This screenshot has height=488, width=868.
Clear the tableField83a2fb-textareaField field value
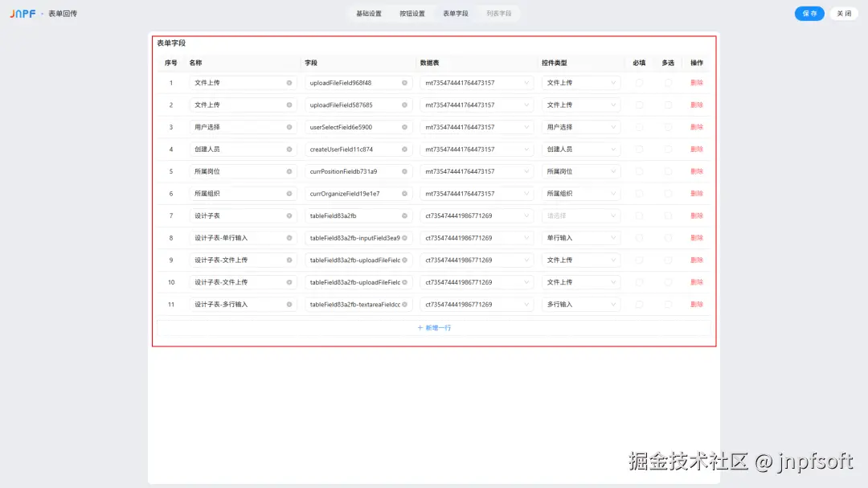[404, 305]
